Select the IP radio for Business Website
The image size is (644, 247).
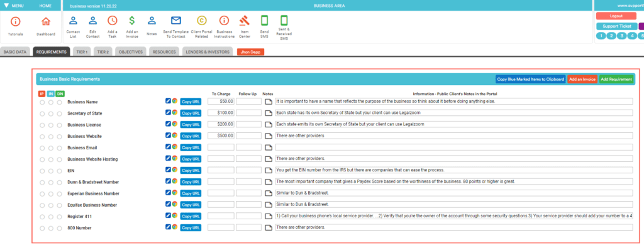(x=42, y=137)
